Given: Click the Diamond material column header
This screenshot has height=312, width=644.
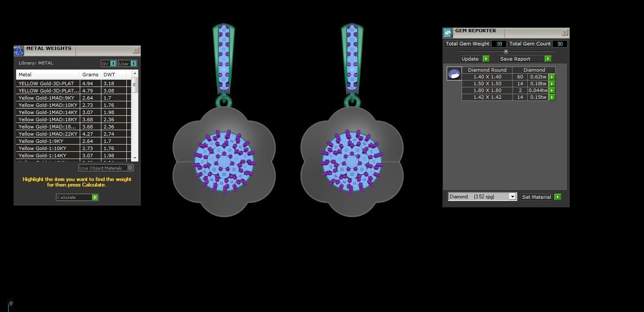Looking at the screenshot, I should [534, 70].
